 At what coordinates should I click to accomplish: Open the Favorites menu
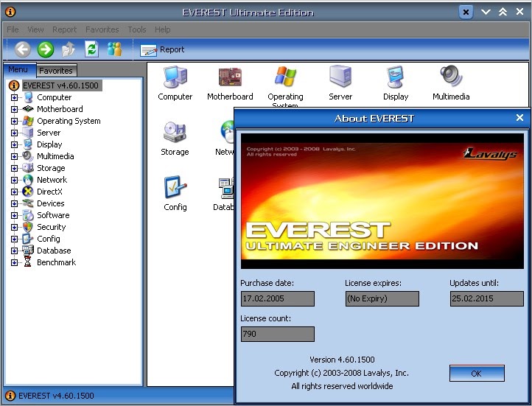(x=102, y=29)
